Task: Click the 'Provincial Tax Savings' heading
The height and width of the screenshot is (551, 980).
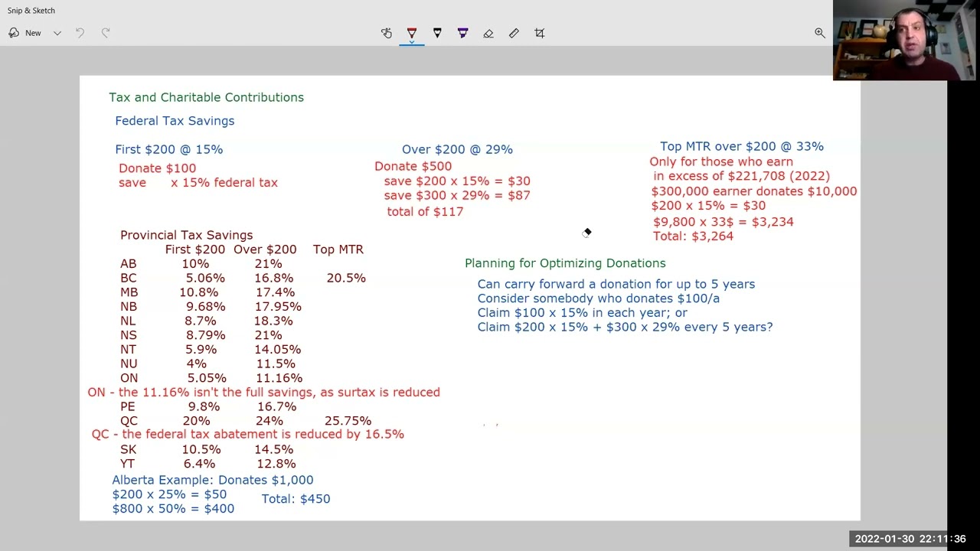Action: (186, 235)
